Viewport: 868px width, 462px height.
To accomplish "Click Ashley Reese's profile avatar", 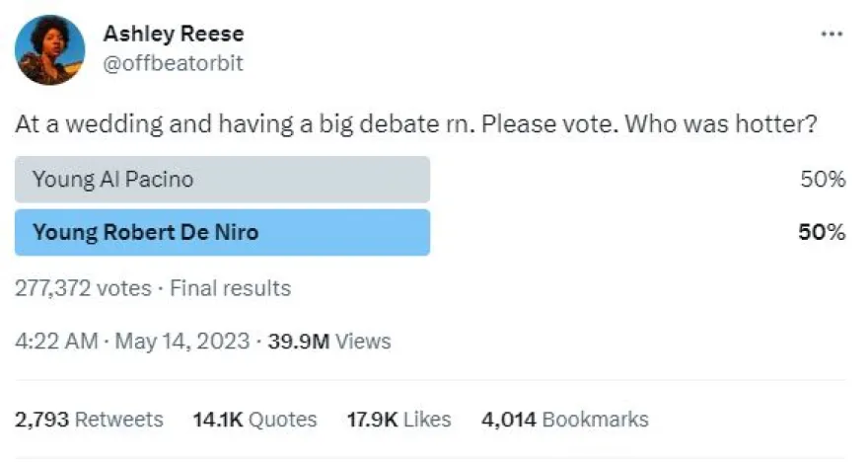I will (51, 49).
